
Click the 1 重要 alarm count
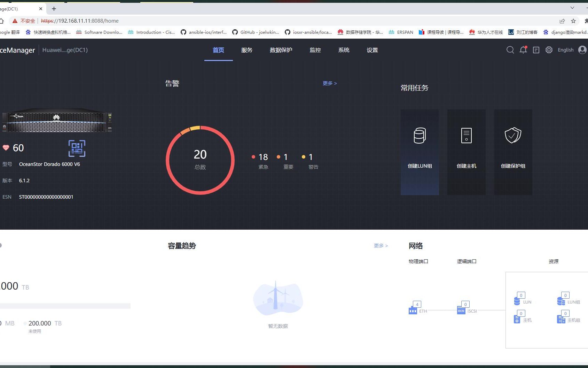[285, 161]
